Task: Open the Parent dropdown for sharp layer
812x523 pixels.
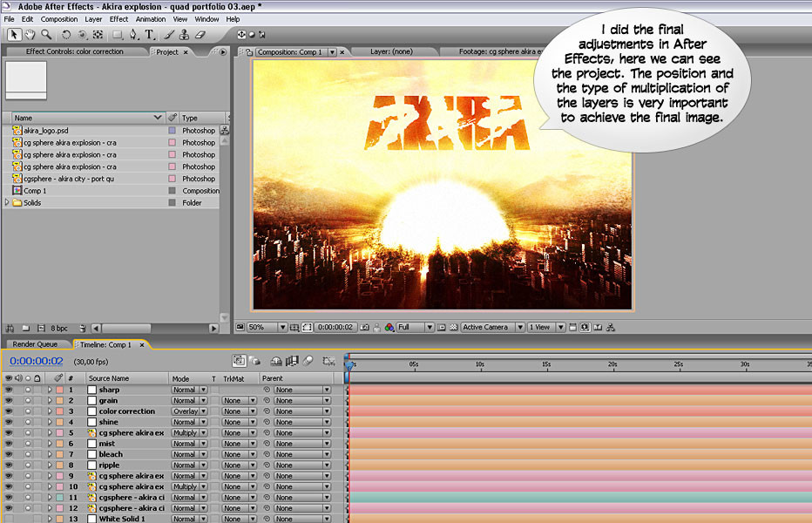Action: pos(302,390)
